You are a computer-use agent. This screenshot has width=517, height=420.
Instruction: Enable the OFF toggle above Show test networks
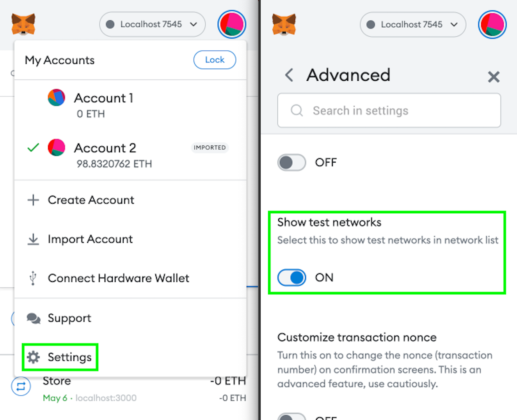pos(291,163)
